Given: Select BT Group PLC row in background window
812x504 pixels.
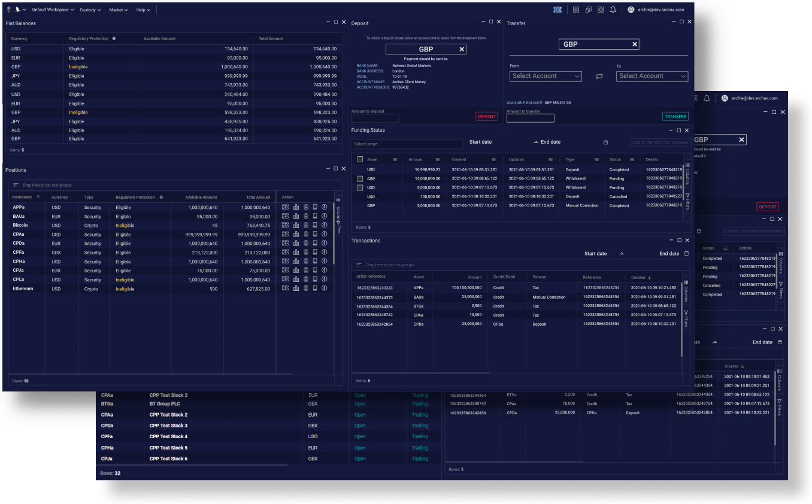Looking at the screenshot, I should pyautogui.click(x=269, y=404).
